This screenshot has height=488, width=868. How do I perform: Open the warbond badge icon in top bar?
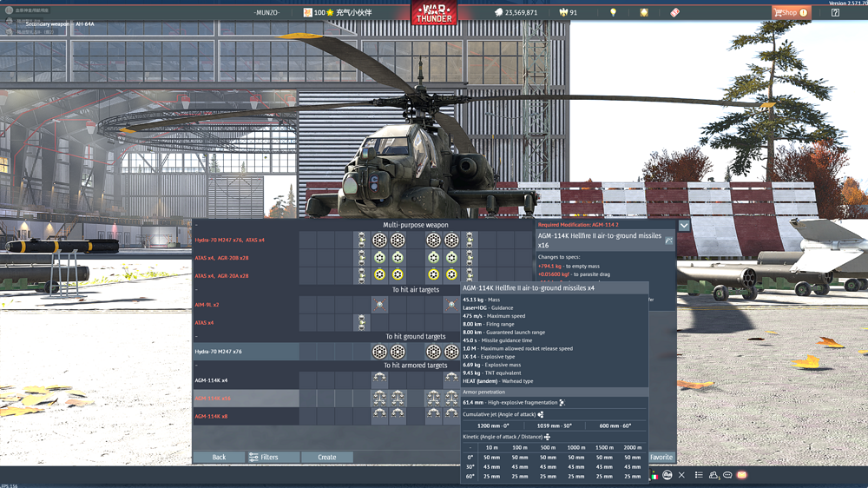point(644,12)
